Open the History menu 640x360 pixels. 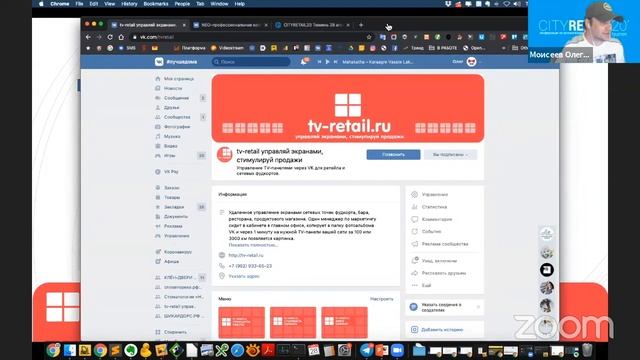(129, 4)
